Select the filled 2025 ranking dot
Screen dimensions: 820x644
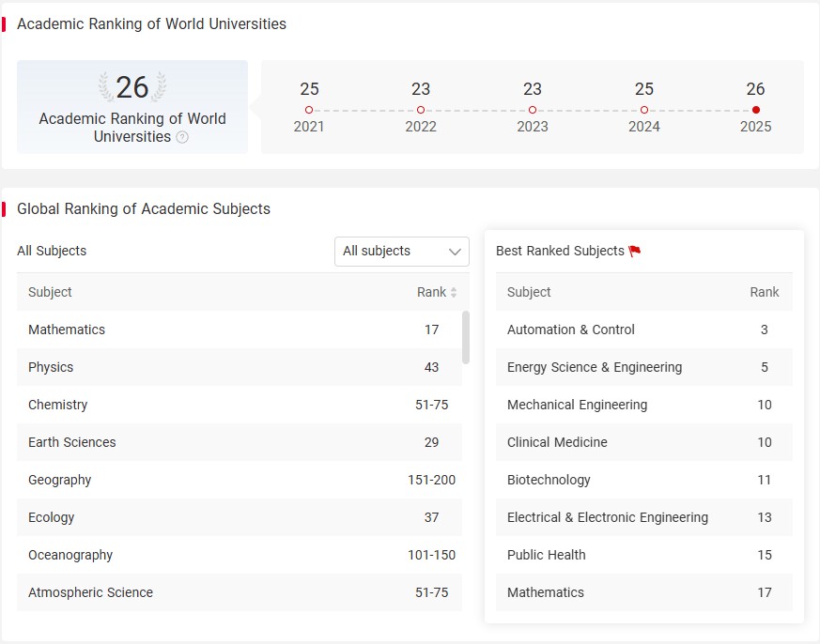(756, 110)
